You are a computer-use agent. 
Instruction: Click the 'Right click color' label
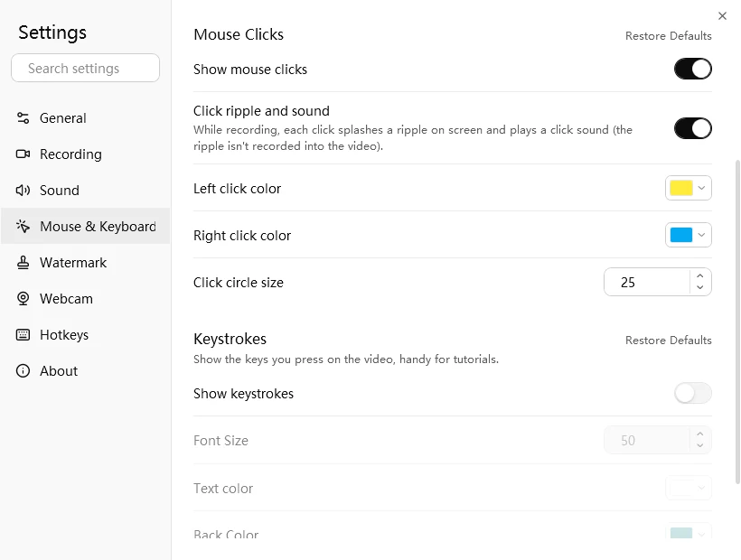[x=242, y=235]
